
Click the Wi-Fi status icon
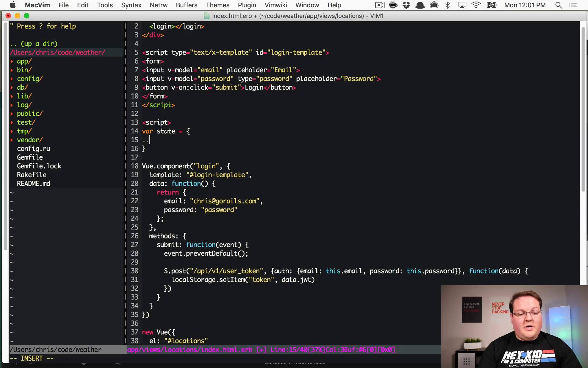coord(476,5)
